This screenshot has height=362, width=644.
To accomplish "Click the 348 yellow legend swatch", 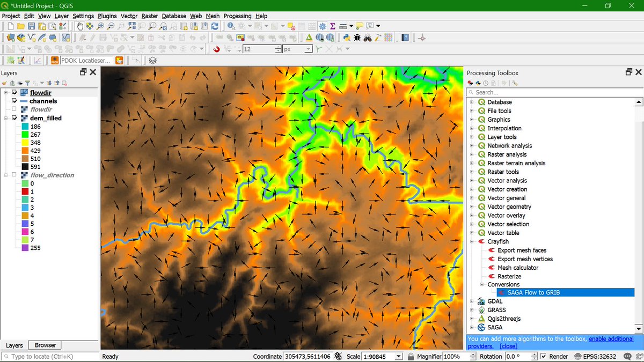I will tap(25, 143).
